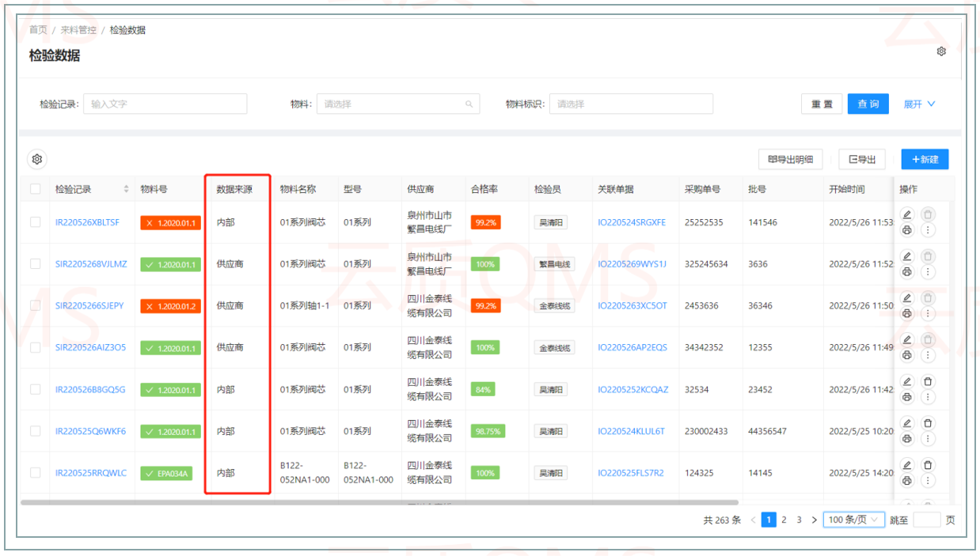Open more actions for IR220526B8GQ5G
980x556 pixels.
pyautogui.click(x=929, y=397)
